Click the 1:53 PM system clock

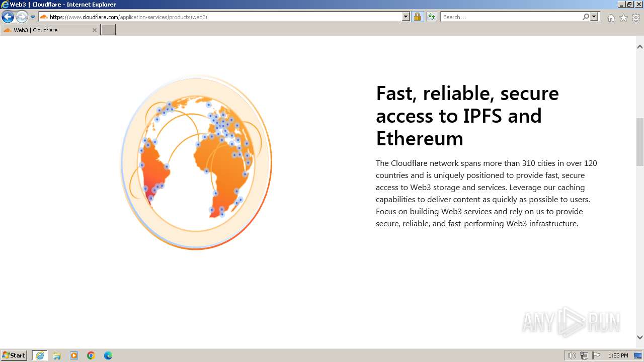point(618,355)
